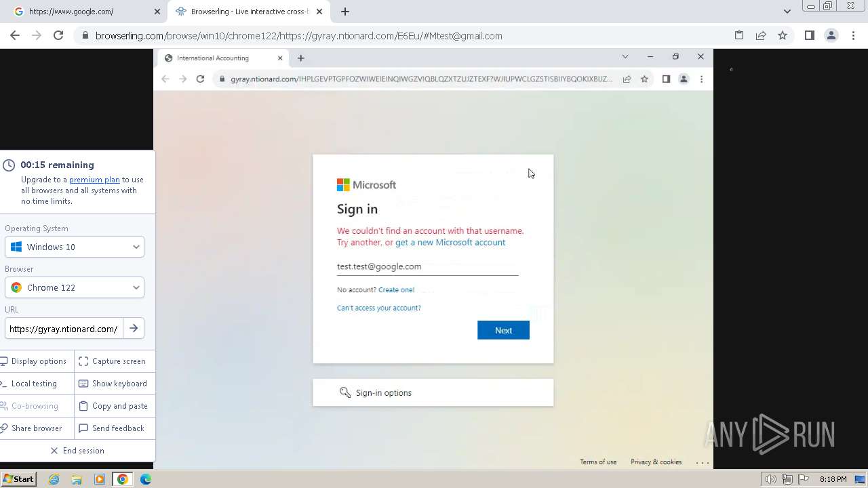
Task: Click inner browser share icon
Action: (x=627, y=79)
